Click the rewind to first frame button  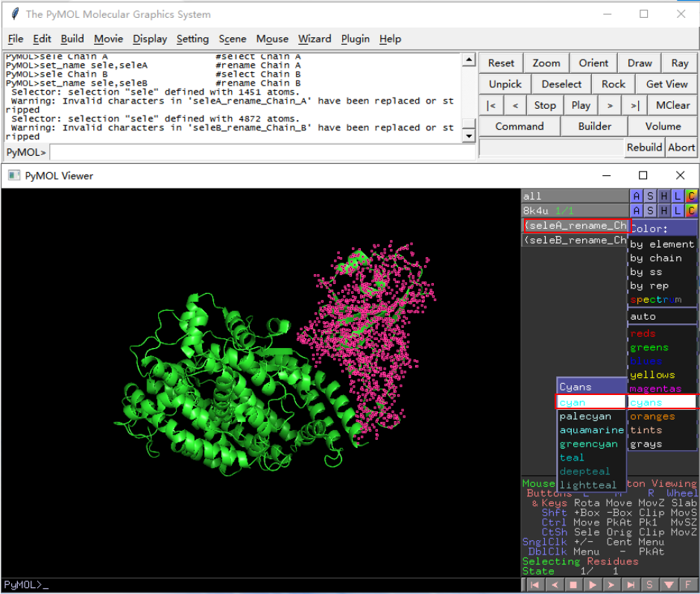[x=535, y=585]
